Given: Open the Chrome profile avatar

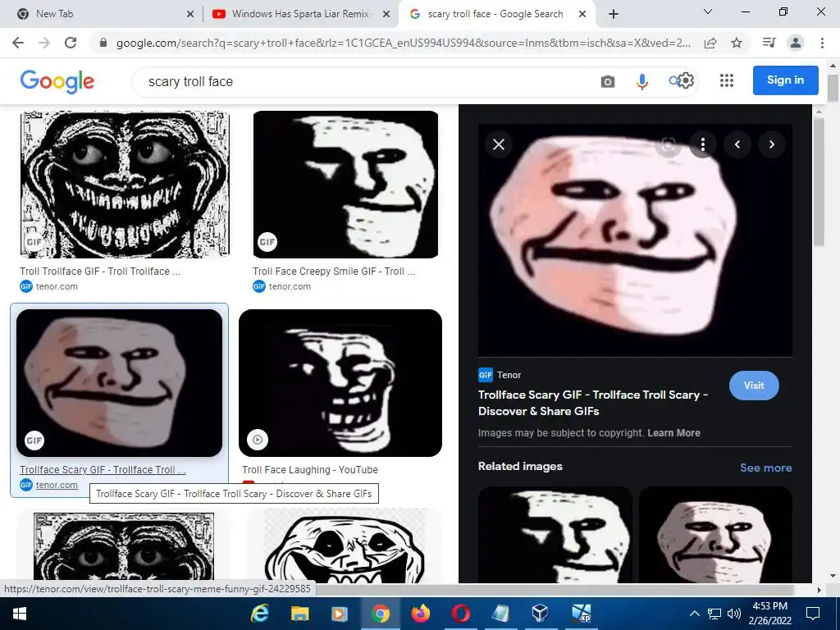Looking at the screenshot, I should coord(796,43).
